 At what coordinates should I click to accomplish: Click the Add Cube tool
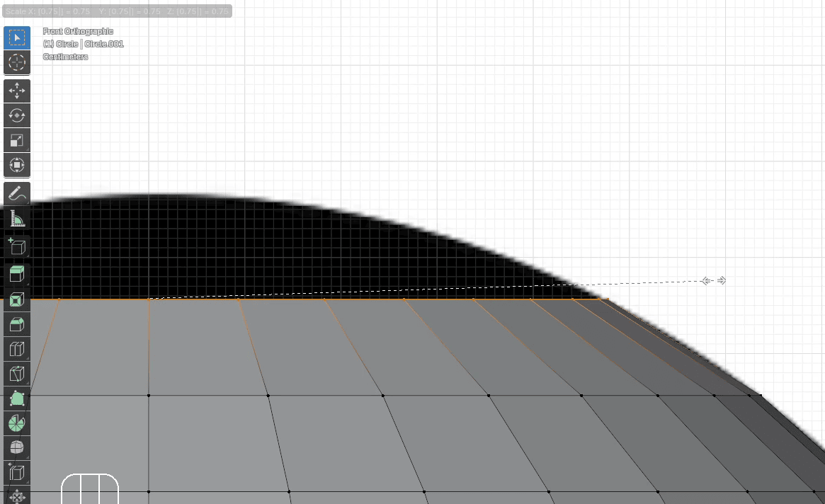tap(17, 246)
